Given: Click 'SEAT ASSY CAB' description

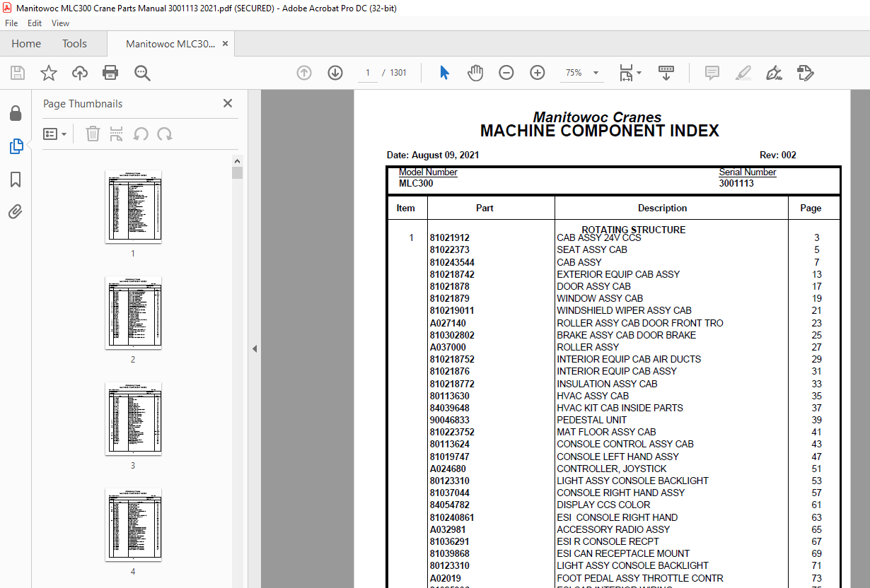Looking at the screenshot, I should tap(592, 249).
